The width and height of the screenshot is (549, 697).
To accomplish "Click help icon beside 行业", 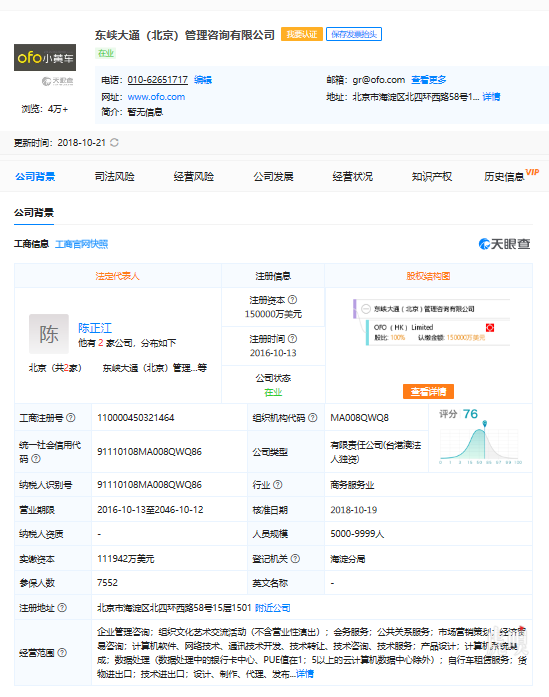I will 278,485.
